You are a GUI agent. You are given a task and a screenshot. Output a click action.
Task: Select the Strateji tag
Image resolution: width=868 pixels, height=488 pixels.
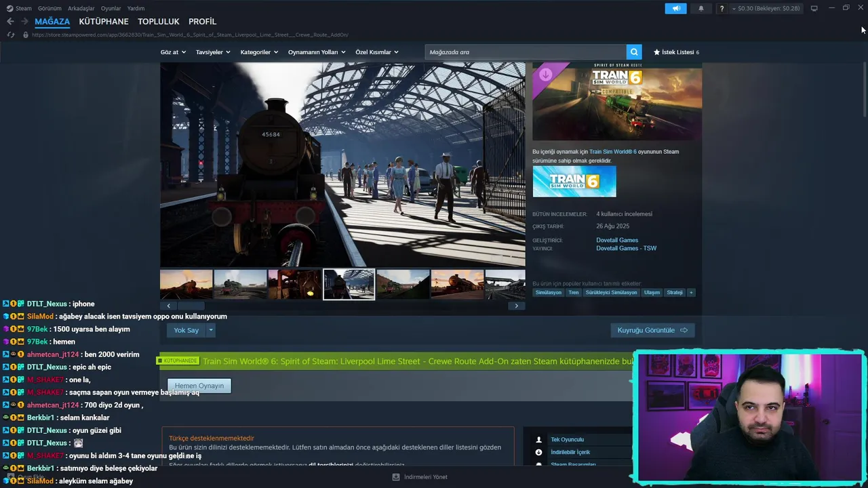pyautogui.click(x=675, y=293)
